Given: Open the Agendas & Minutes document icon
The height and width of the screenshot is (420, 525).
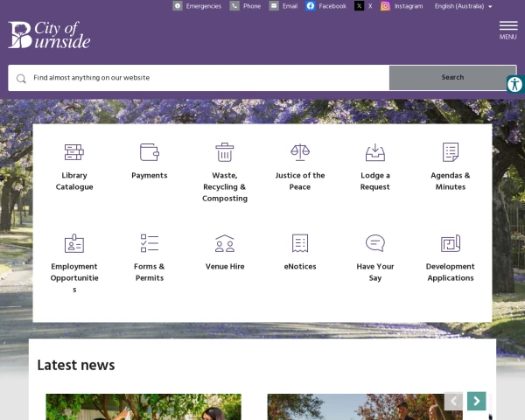Looking at the screenshot, I should click(451, 152).
